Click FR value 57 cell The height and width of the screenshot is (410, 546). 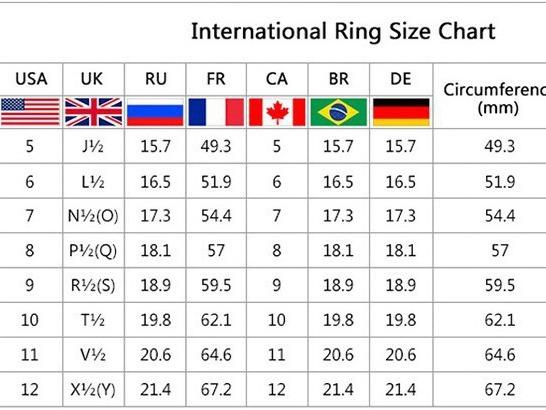(x=216, y=250)
